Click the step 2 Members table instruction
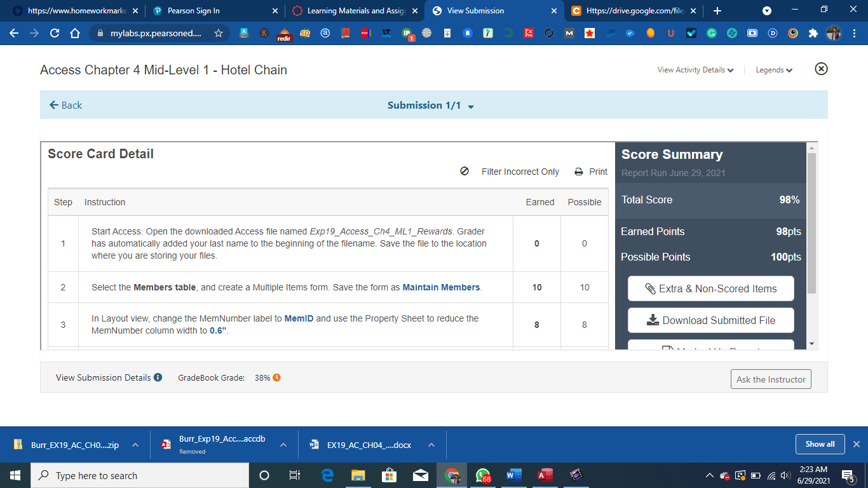868x488 pixels. (287, 287)
